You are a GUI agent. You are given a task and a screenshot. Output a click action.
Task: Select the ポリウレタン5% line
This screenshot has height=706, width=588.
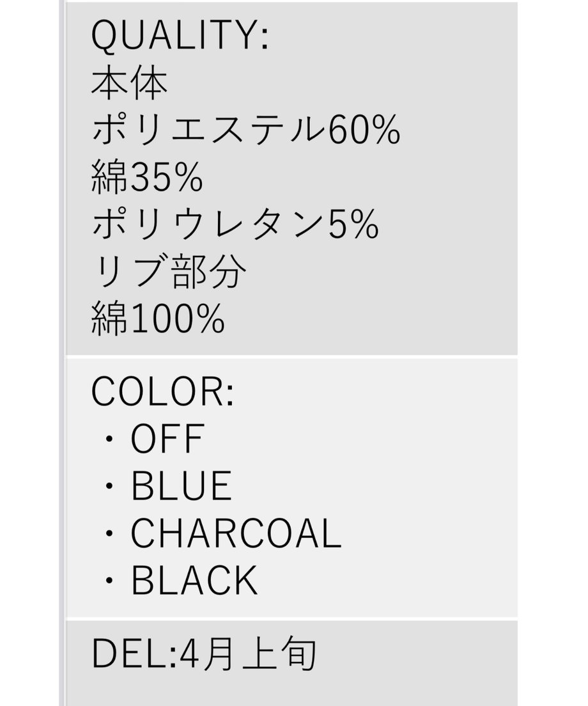tap(235, 224)
